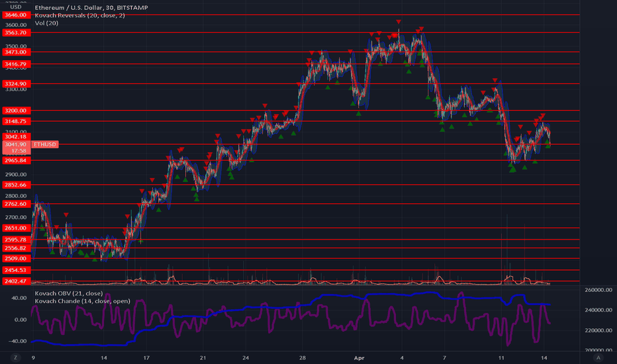Click the 3148.75 price level label
This screenshot has width=617, height=364.
coord(16,121)
